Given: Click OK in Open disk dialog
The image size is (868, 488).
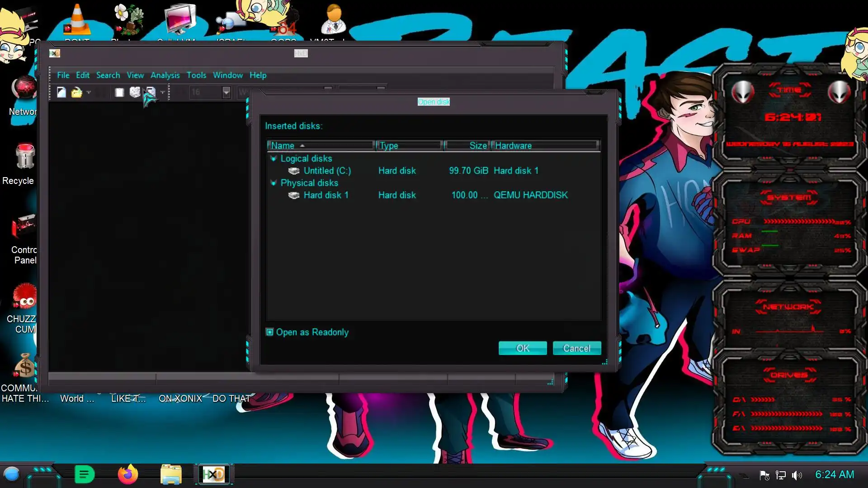Looking at the screenshot, I should pyautogui.click(x=522, y=348).
